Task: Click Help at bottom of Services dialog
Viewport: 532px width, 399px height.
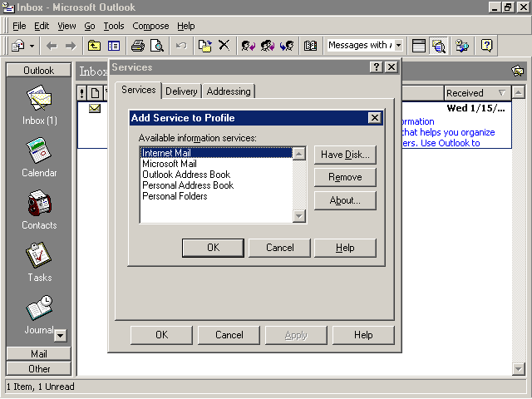Action: [x=363, y=335]
